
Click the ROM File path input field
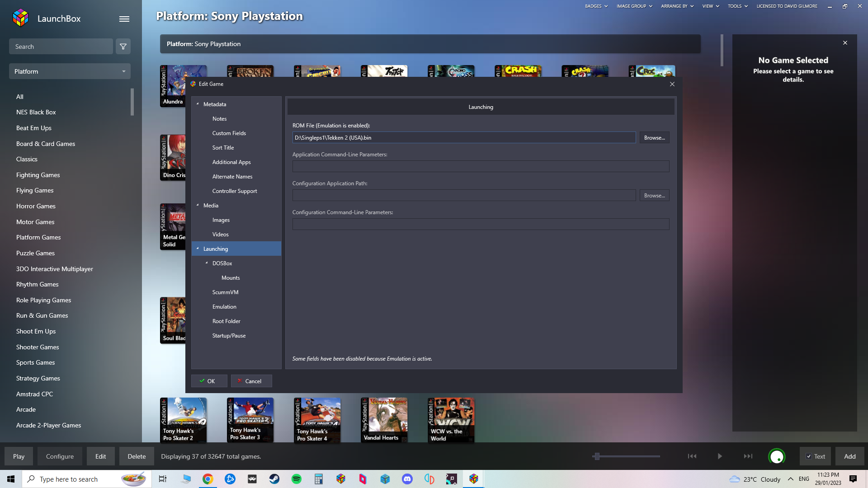pos(464,138)
